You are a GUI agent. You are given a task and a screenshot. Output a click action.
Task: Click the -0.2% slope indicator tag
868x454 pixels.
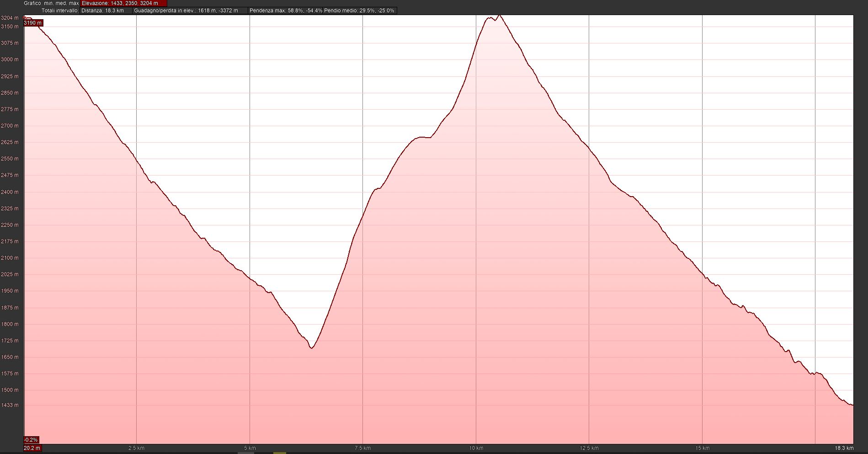(x=31, y=440)
